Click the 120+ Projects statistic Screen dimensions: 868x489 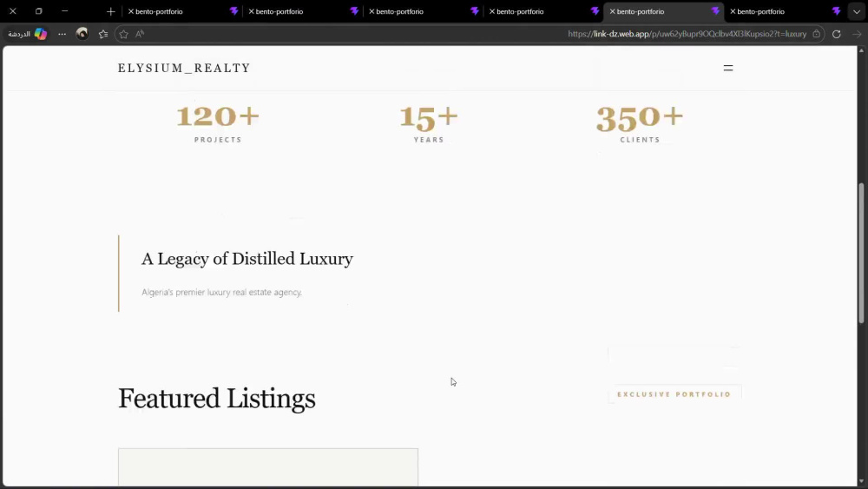218,124
